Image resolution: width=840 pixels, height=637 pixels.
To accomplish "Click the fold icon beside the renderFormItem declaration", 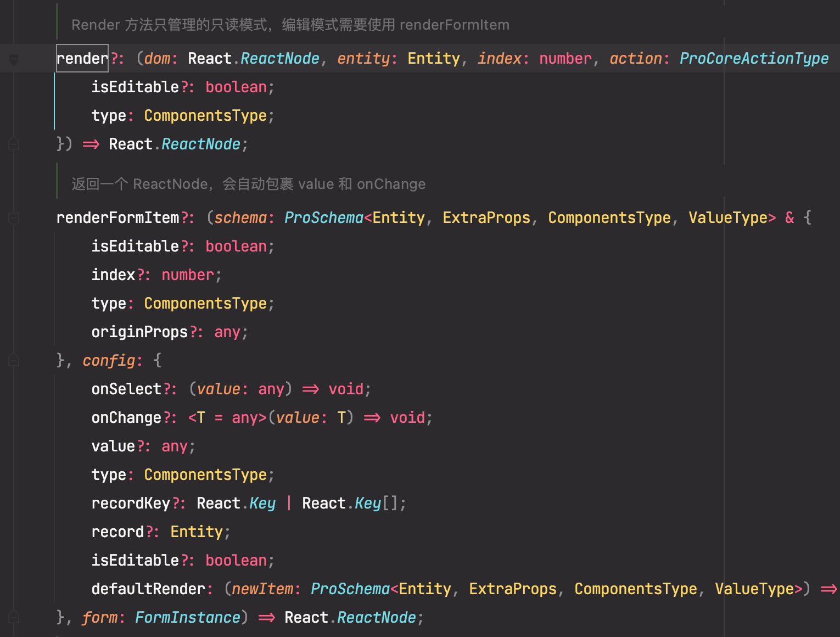I will (x=13, y=217).
